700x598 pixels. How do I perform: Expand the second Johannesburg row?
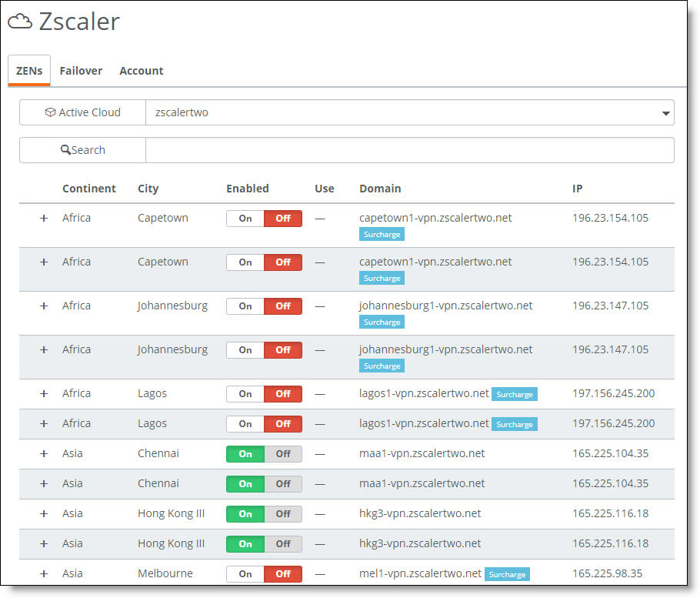point(44,349)
